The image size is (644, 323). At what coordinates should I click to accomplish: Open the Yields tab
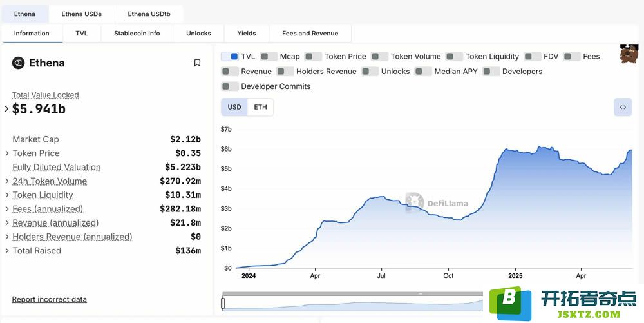pyautogui.click(x=247, y=34)
